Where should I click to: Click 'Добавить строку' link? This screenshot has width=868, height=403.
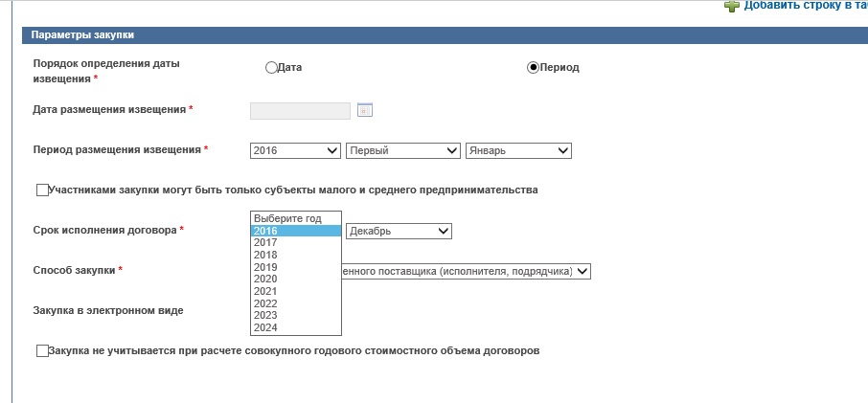(x=806, y=6)
